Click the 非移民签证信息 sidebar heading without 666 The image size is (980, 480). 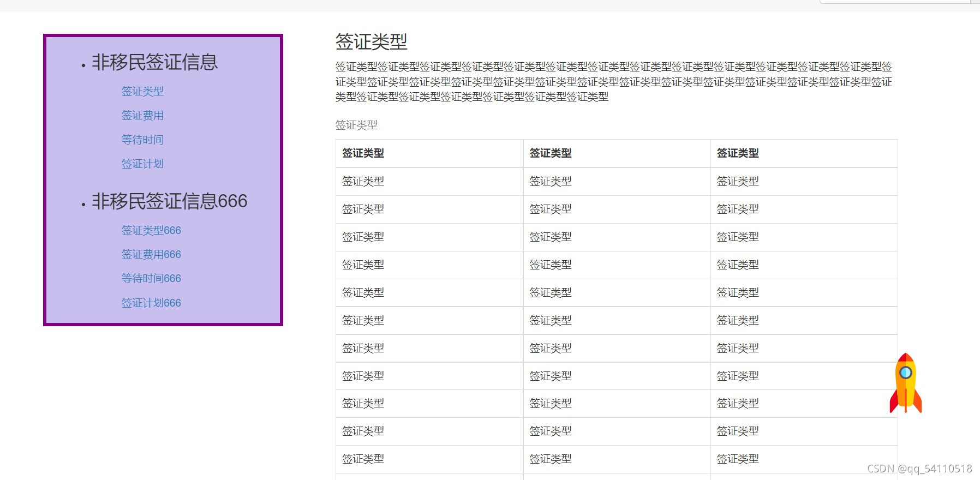[x=155, y=62]
